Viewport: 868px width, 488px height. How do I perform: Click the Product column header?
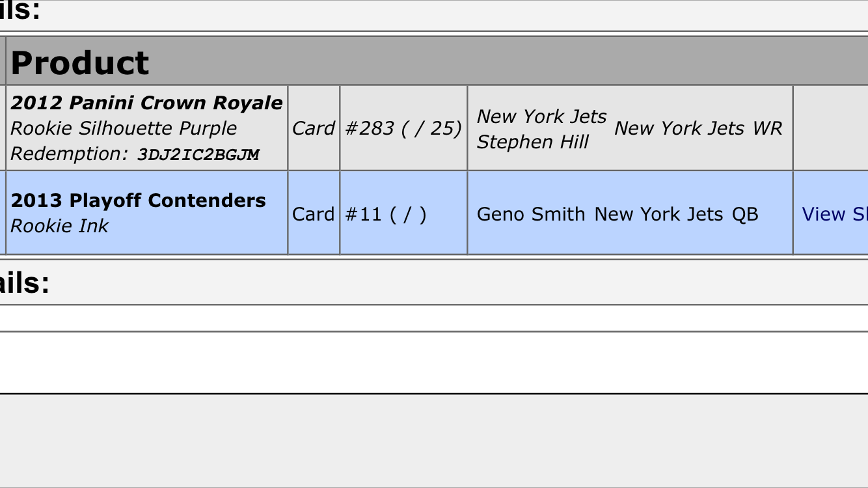pyautogui.click(x=80, y=62)
